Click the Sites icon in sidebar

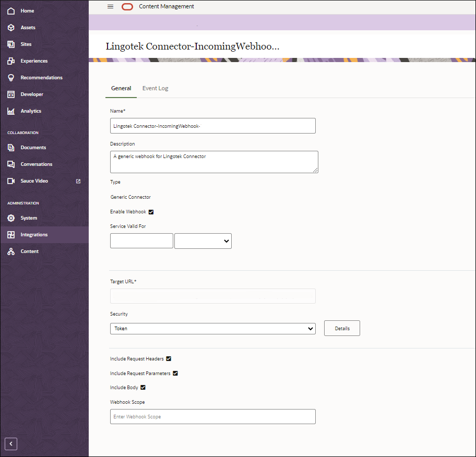(x=11, y=44)
